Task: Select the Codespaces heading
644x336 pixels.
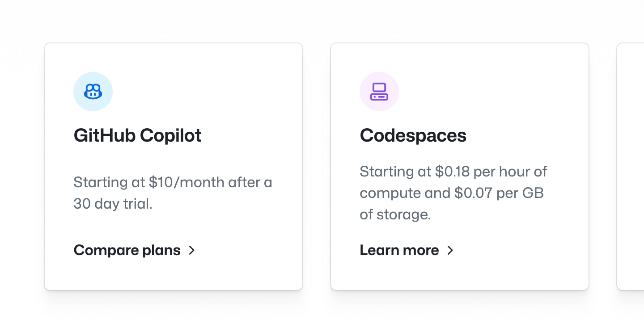Action: pos(413,135)
